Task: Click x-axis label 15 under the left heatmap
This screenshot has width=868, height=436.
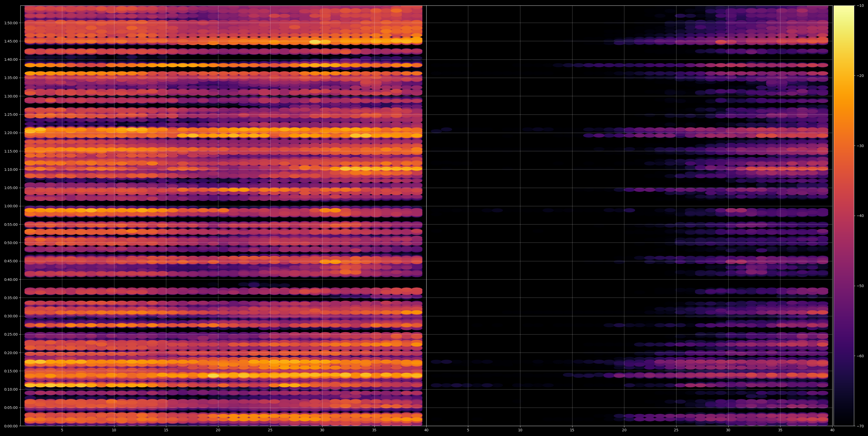Action: (166, 430)
